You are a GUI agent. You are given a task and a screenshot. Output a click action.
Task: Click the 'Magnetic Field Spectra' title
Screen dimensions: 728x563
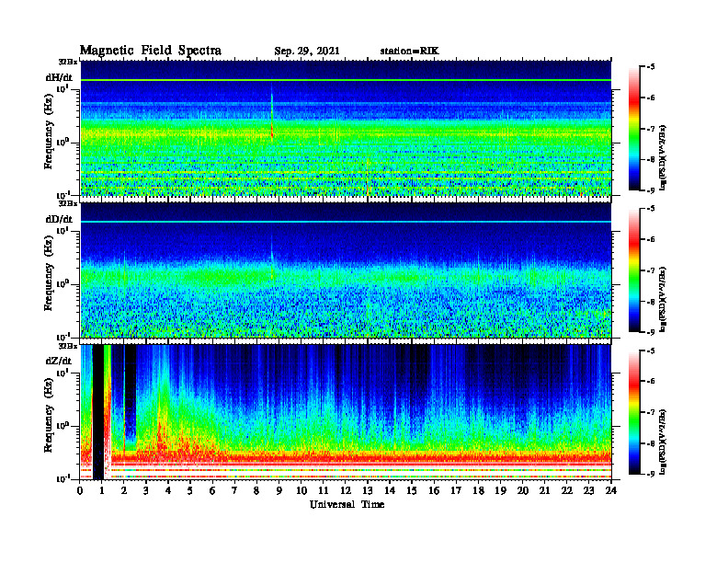151,51
